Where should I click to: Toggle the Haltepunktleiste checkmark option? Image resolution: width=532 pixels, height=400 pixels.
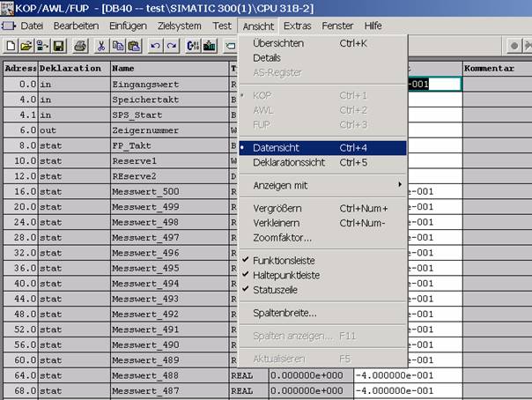285,275
